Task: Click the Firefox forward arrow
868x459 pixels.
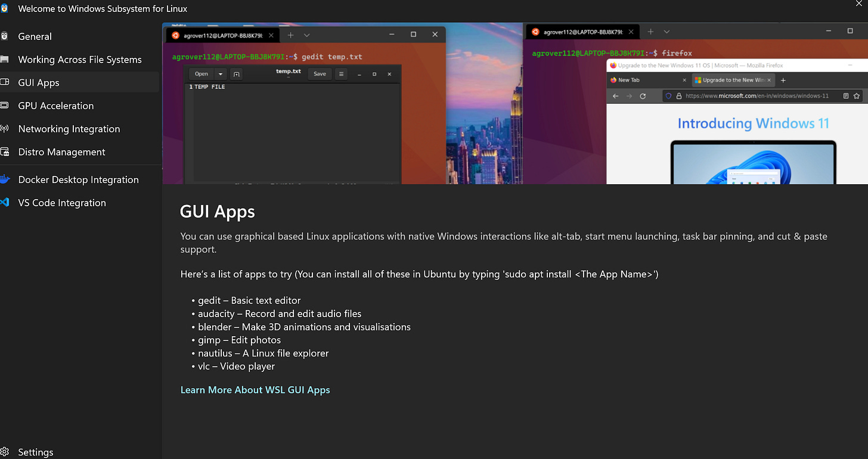Action: tap(629, 96)
